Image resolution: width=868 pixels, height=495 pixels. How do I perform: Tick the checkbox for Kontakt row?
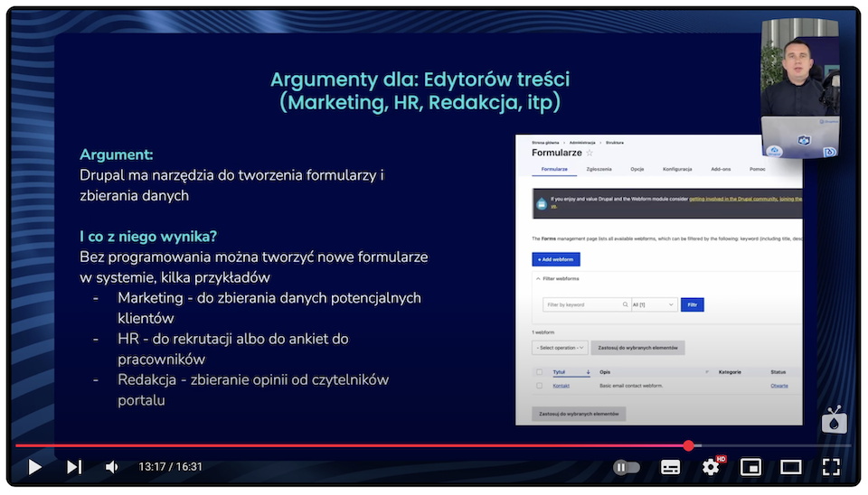coord(540,386)
